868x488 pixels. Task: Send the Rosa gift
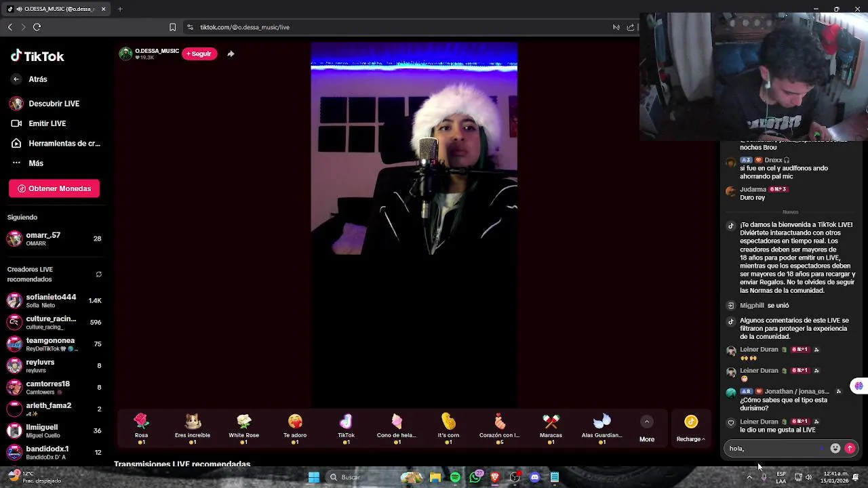[x=141, y=428]
